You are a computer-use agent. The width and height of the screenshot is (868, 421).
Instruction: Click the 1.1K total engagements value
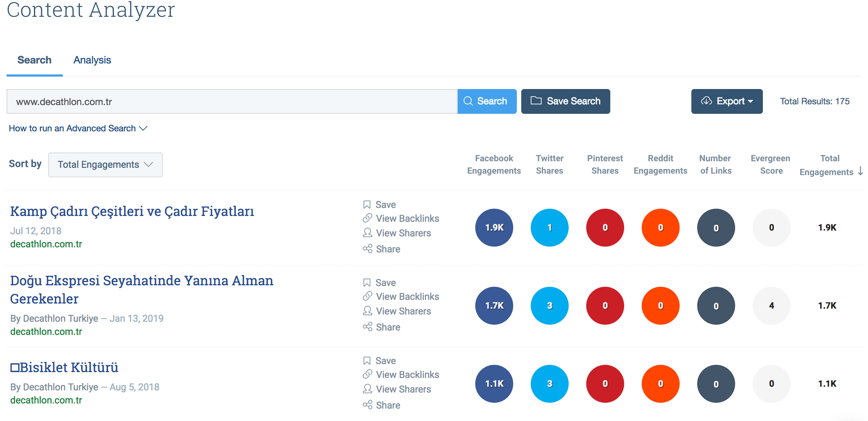click(827, 384)
